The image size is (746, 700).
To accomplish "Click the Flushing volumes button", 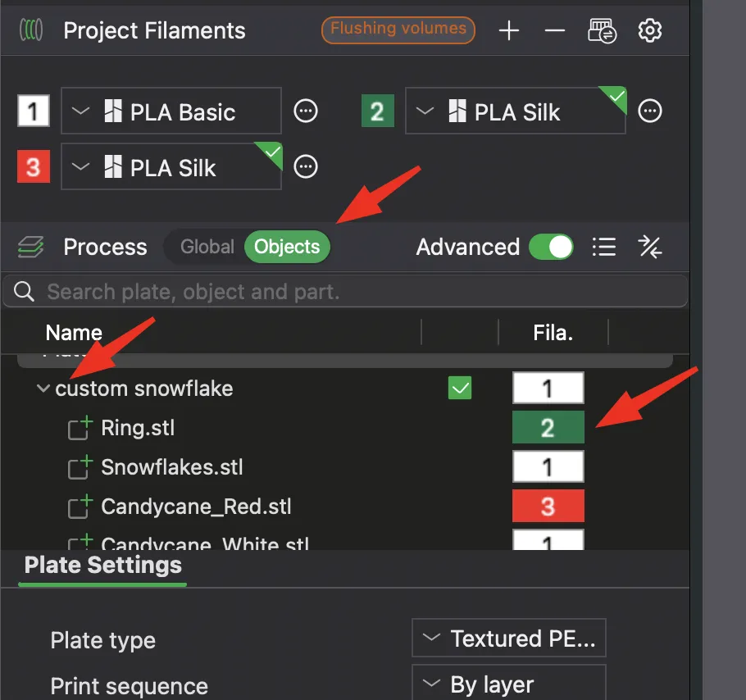I will (x=398, y=30).
